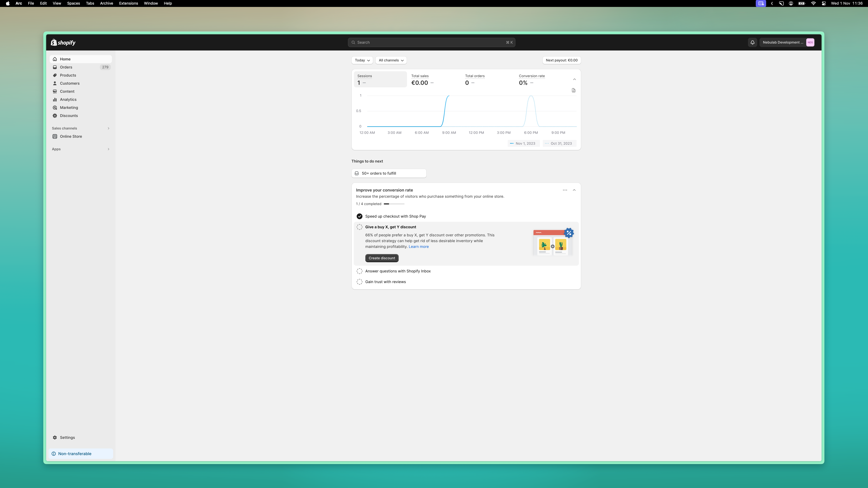Toggle the Nov 1, 2023 chart legend
The width and height of the screenshot is (868, 488).
[523, 144]
